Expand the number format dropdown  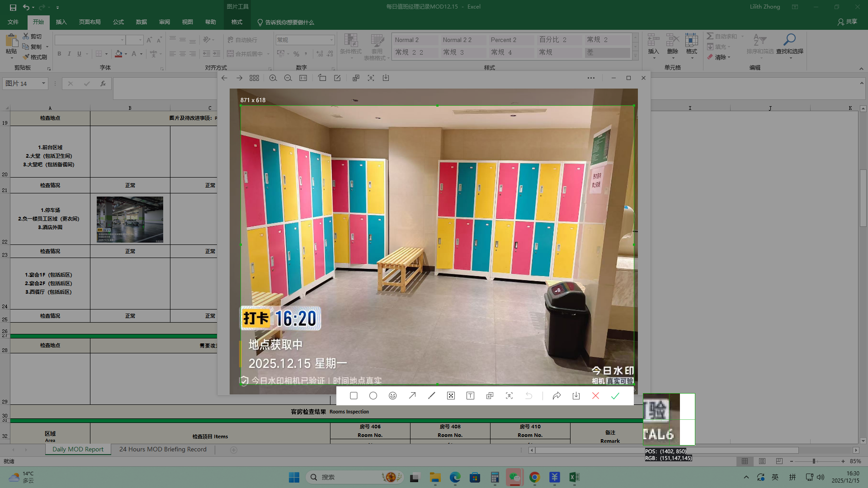331,40
